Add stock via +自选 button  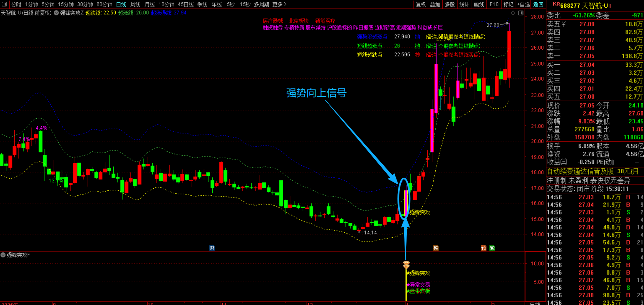pyautogui.click(x=524, y=4)
